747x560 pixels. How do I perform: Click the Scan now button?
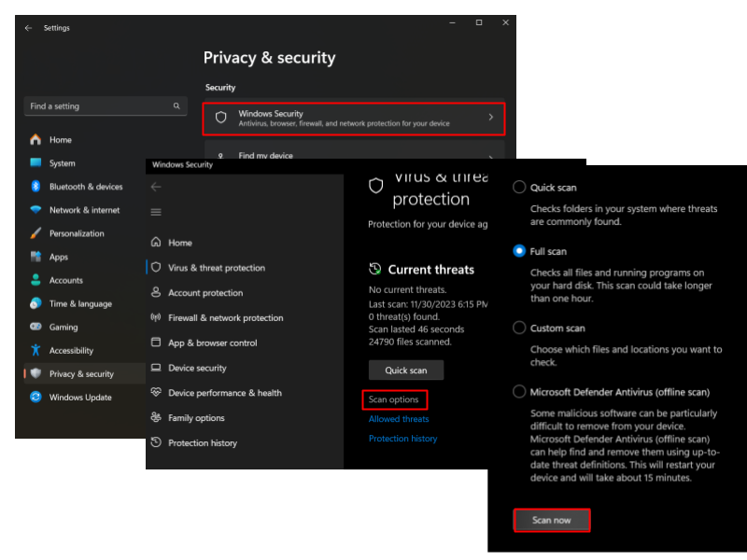coord(552,520)
